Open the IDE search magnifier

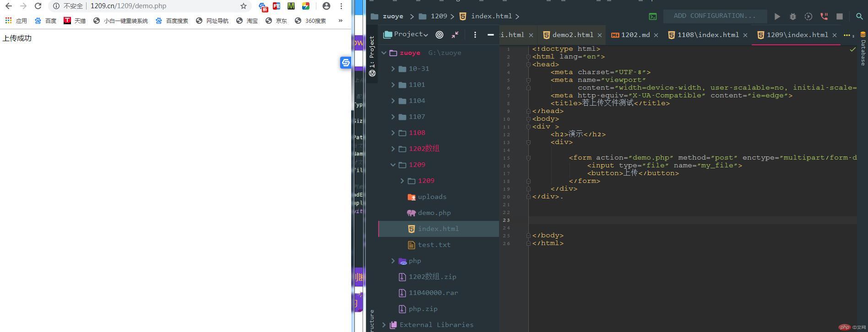(x=859, y=16)
